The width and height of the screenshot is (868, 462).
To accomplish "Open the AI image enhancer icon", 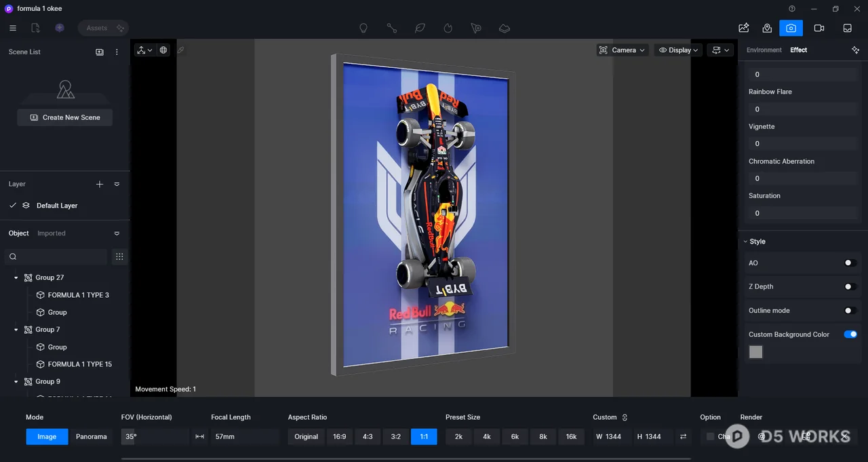I will 744,28.
